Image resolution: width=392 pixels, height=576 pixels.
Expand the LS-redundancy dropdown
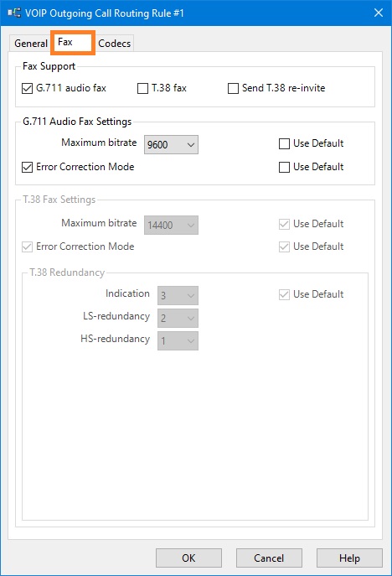178,318
